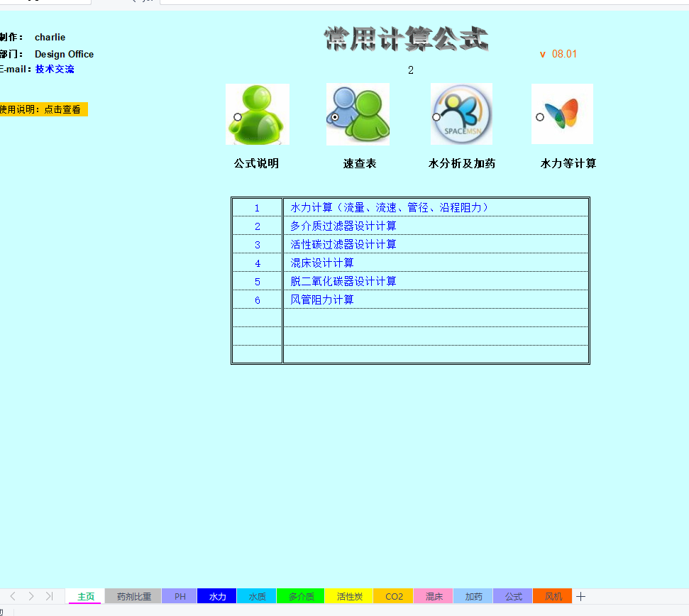
Task: Select the 水力等计算 radio button
Action: pyautogui.click(x=540, y=117)
